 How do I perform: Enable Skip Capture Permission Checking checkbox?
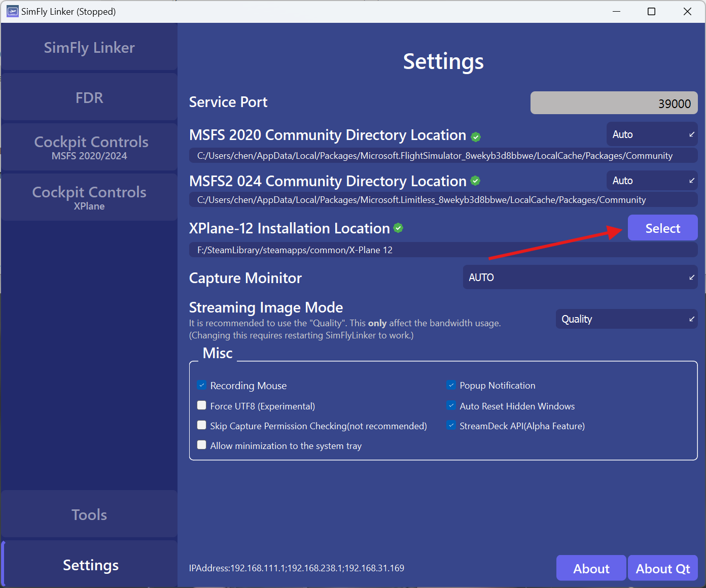pyautogui.click(x=202, y=425)
